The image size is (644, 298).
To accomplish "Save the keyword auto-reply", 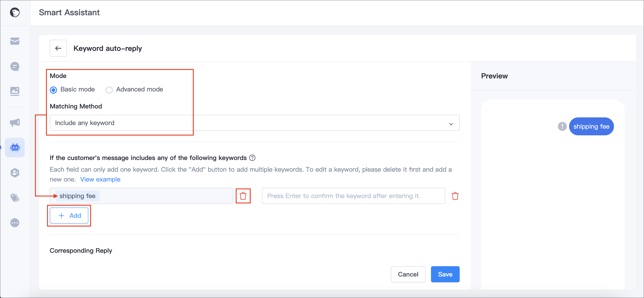I will pos(445,274).
